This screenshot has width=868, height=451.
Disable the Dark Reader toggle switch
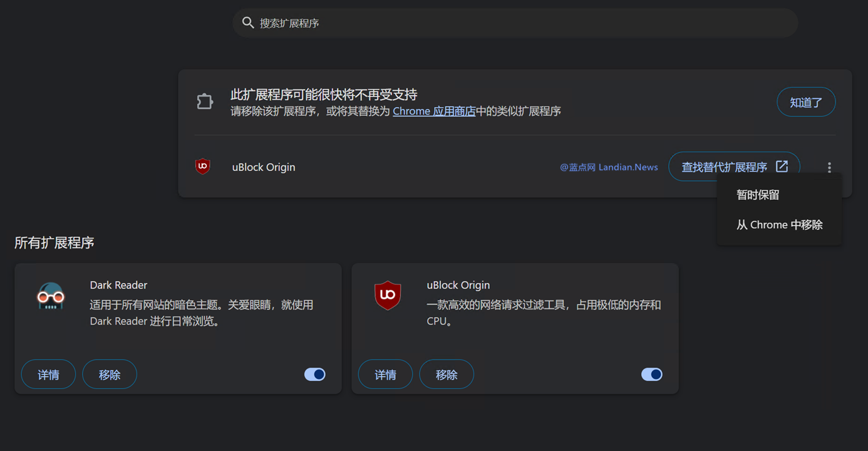(314, 375)
